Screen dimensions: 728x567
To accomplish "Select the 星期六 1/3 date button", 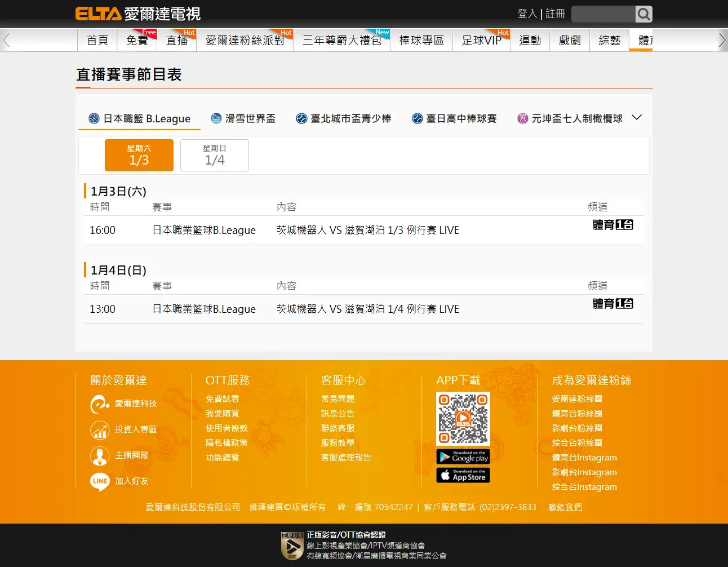I will [x=139, y=155].
